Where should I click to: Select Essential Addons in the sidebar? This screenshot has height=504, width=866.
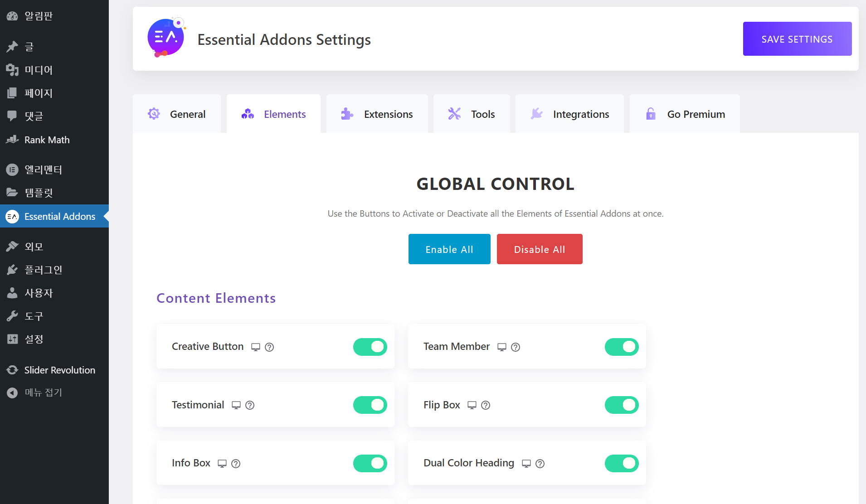[x=54, y=216]
